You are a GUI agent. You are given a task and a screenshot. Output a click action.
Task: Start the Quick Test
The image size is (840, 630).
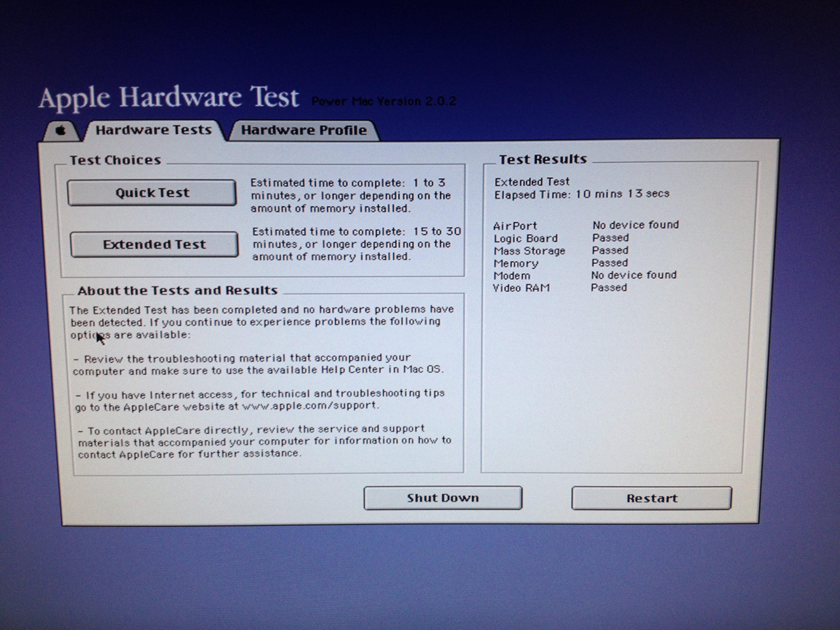click(152, 193)
